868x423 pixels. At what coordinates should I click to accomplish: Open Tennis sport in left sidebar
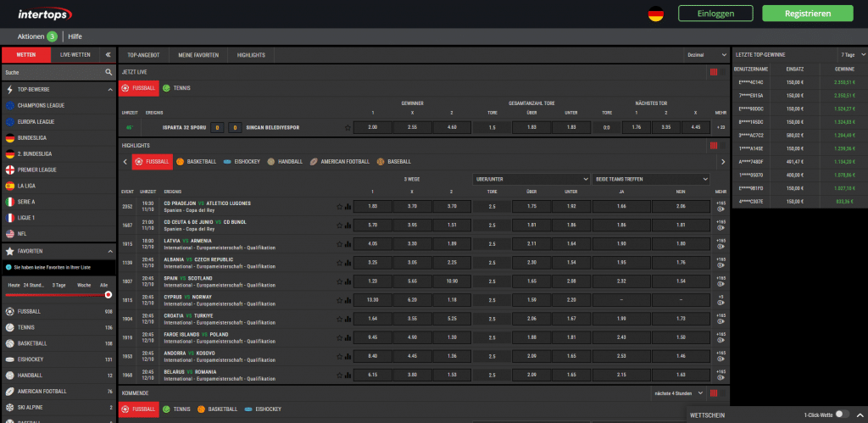pos(58,327)
